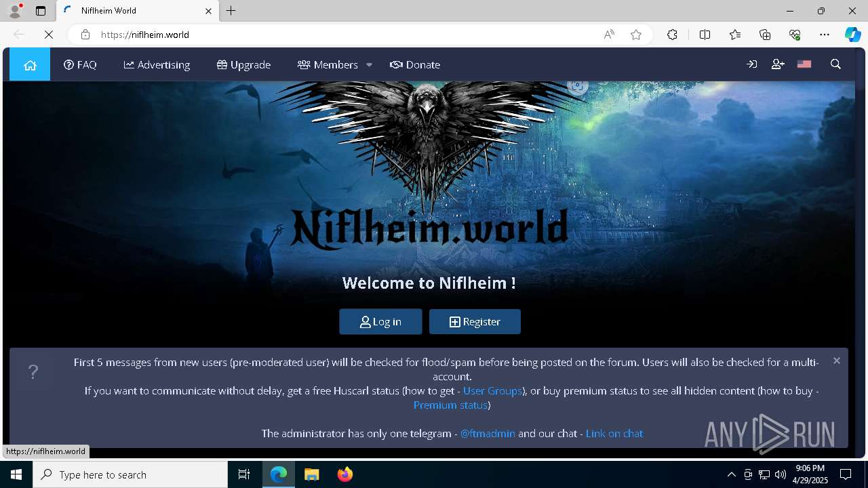868x488 pixels.
Task: Open the Upgrade page
Action: [243, 65]
